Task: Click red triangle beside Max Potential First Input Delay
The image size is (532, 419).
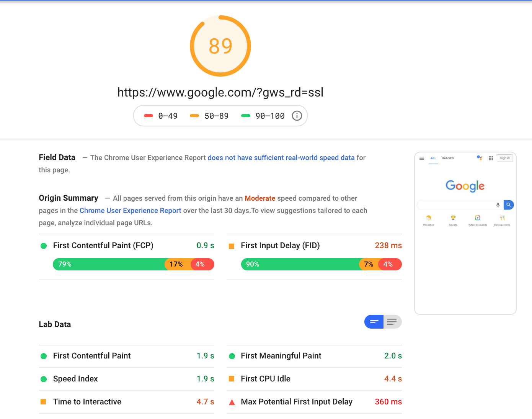Action: (232, 402)
